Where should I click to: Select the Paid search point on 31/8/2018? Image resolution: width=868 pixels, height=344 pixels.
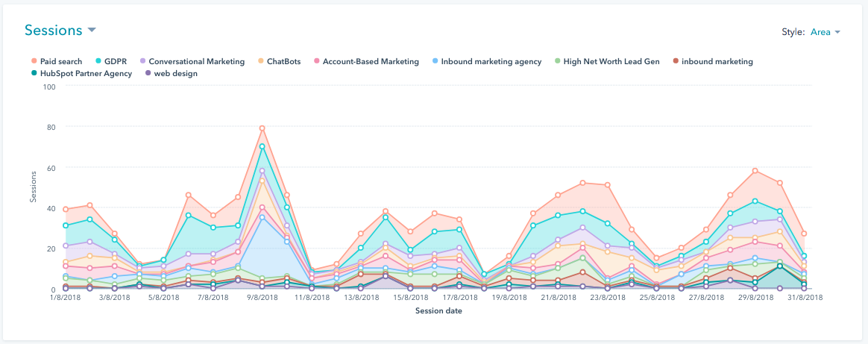[805, 234]
